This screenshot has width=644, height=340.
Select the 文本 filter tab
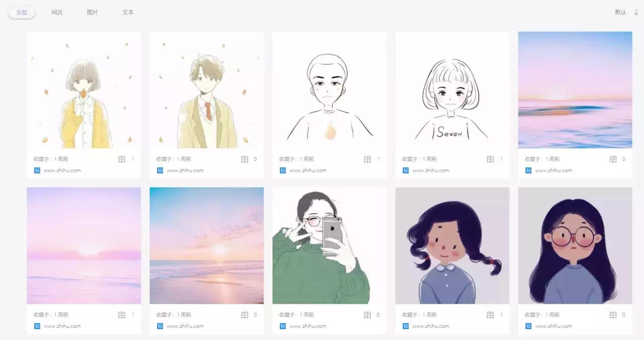tap(128, 12)
